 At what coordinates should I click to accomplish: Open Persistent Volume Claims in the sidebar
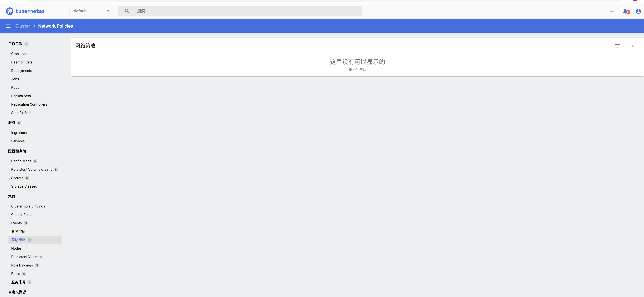(32, 170)
